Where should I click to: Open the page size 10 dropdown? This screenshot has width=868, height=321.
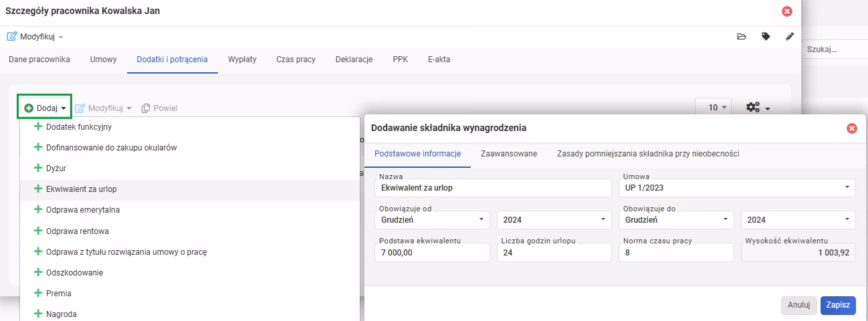(714, 107)
